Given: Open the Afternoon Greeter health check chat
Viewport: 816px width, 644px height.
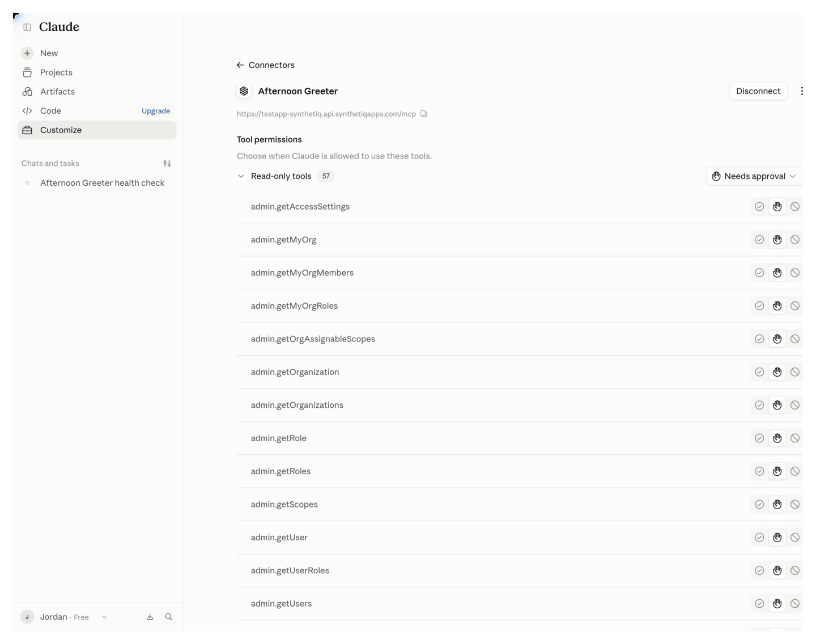Looking at the screenshot, I should (97, 183).
